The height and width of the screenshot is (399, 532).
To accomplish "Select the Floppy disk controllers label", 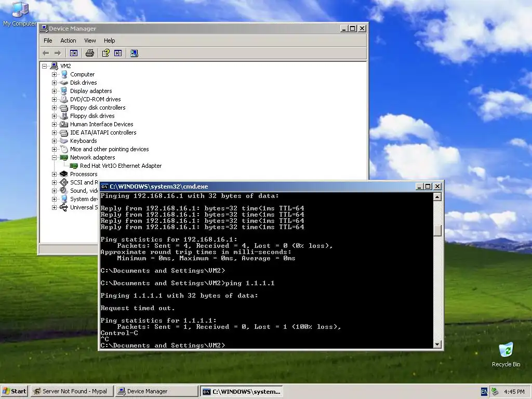I will (98, 108).
